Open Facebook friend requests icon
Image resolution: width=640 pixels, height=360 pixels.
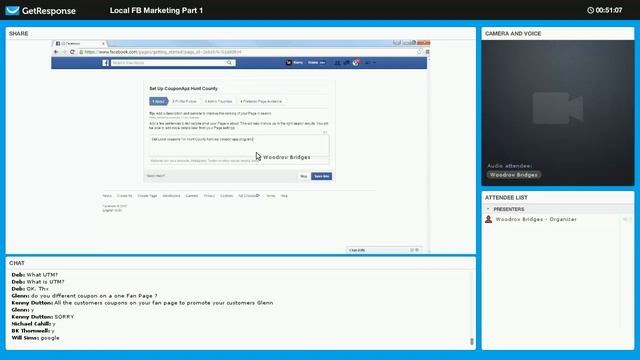click(x=337, y=63)
